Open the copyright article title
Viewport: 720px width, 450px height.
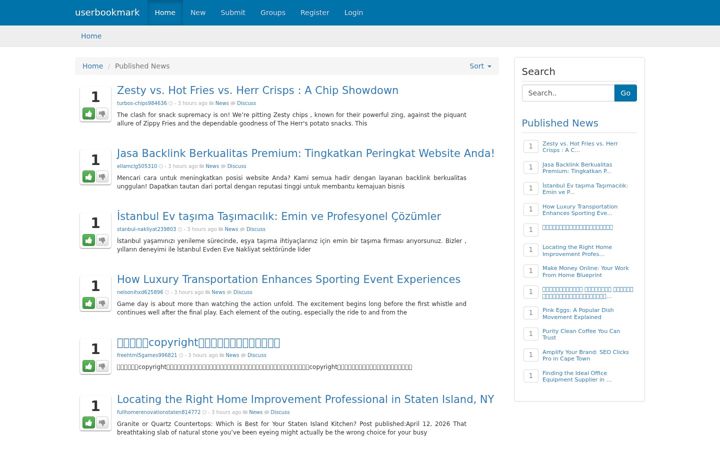click(198, 342)
